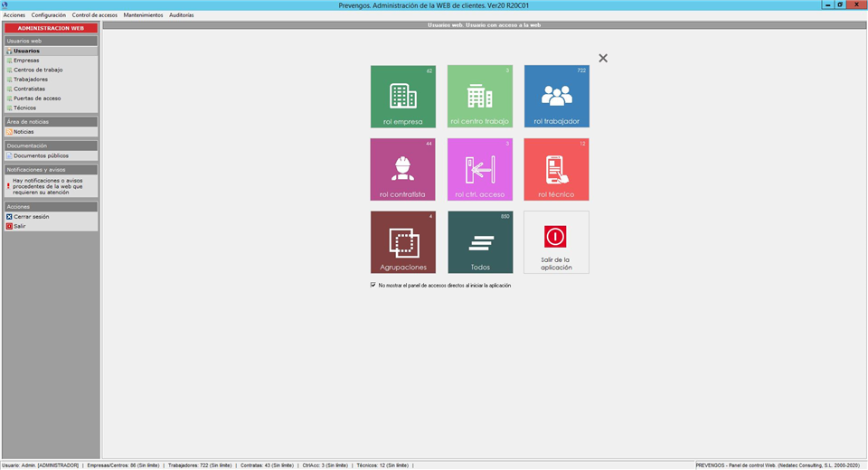868x470 pixels.
Task: Open Documentos públicos in sidebar
Action: pos(41,155)
